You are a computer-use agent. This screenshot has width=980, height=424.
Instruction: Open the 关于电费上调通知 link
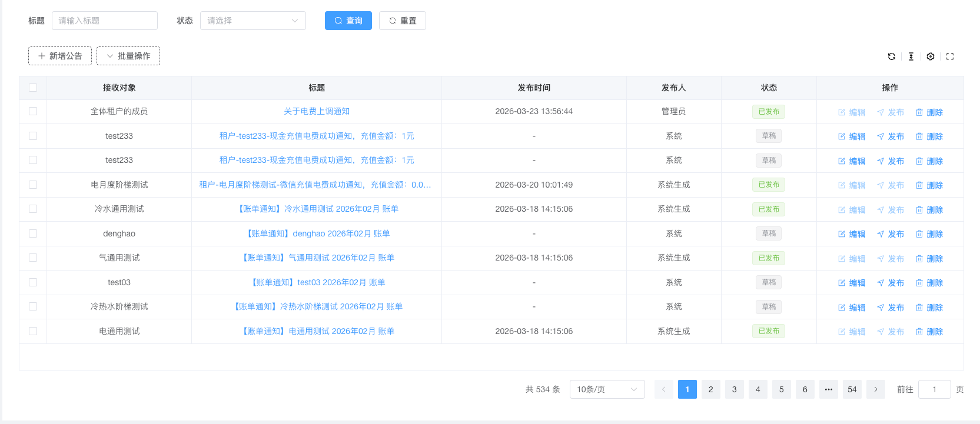click(x=317, y=111)
